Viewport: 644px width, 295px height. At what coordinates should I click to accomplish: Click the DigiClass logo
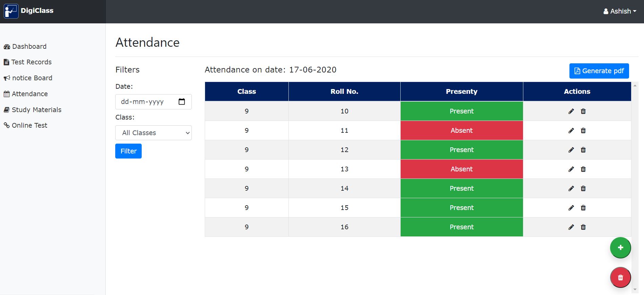click(11, 11)
